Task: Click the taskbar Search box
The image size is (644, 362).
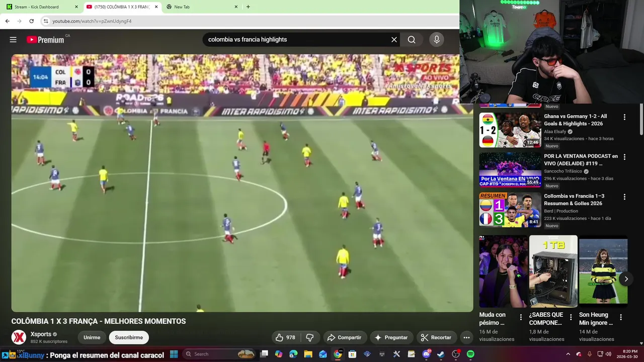Action: [219, 354]
